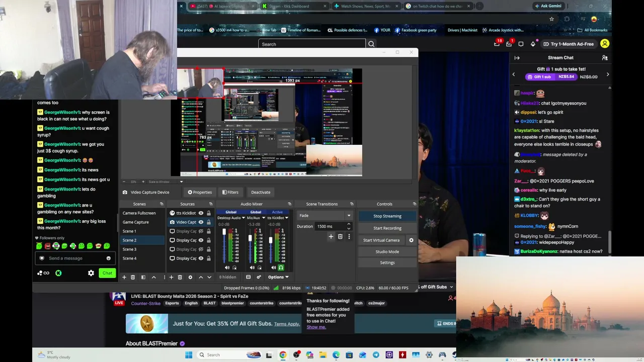Remove the scene transition with trash icon
Screen dimensions: 644x362
(340, 236)
